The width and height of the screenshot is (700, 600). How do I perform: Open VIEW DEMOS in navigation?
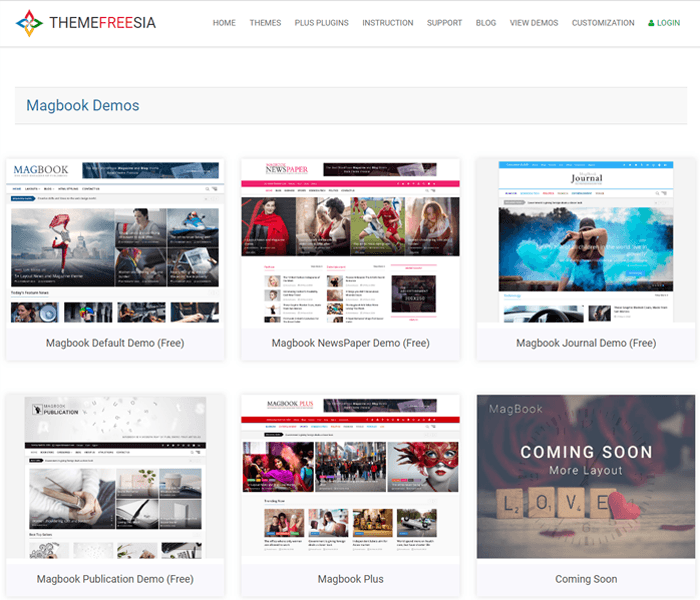(x=534, y=23)
